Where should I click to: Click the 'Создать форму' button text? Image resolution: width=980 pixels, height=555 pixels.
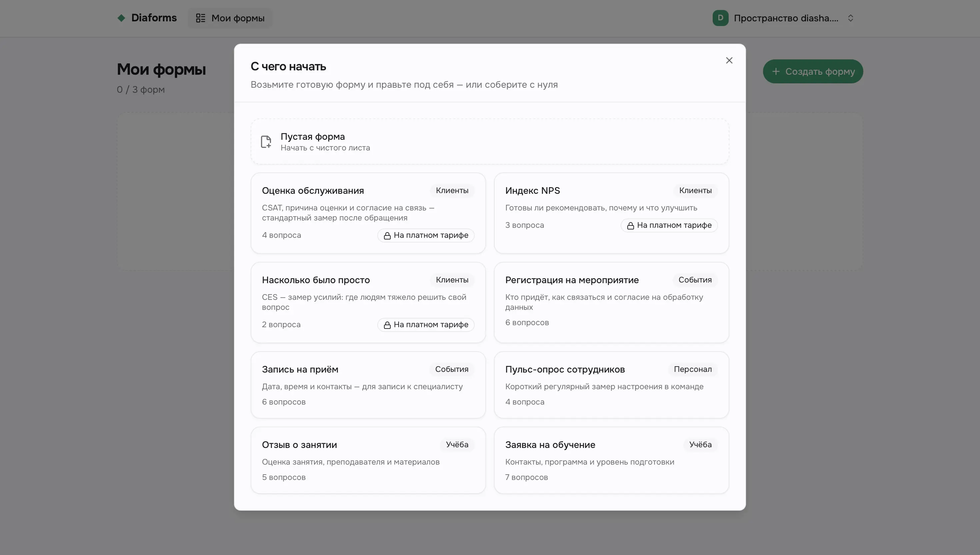click(x=820, y=71)
